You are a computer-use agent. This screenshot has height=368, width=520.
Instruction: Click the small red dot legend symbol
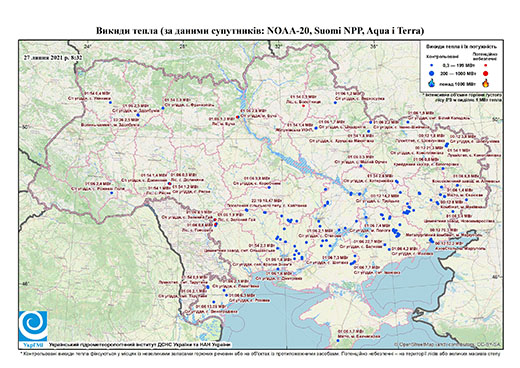485,65
